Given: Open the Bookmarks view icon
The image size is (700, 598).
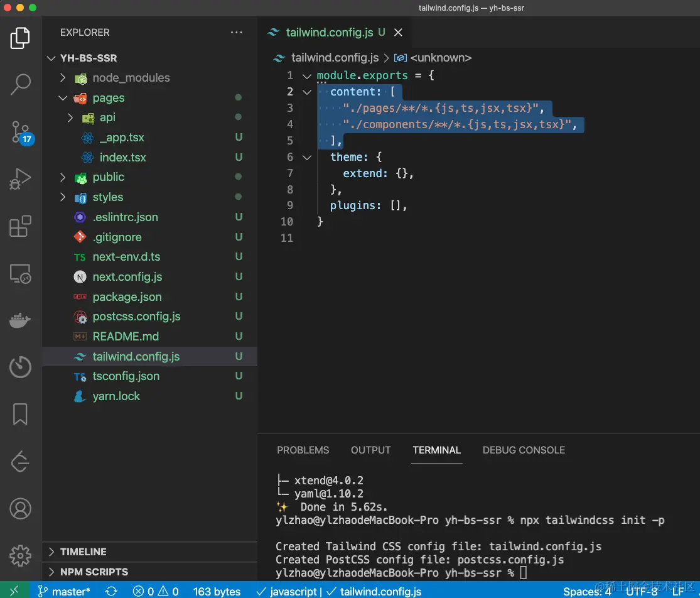Looking at the screenshot, I should [21, 414].
